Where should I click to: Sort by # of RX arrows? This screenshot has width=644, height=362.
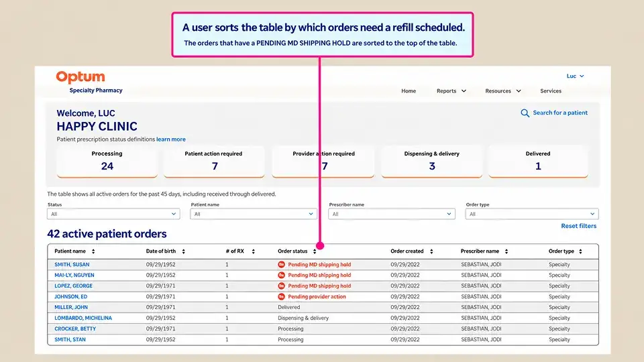point(253,251)
